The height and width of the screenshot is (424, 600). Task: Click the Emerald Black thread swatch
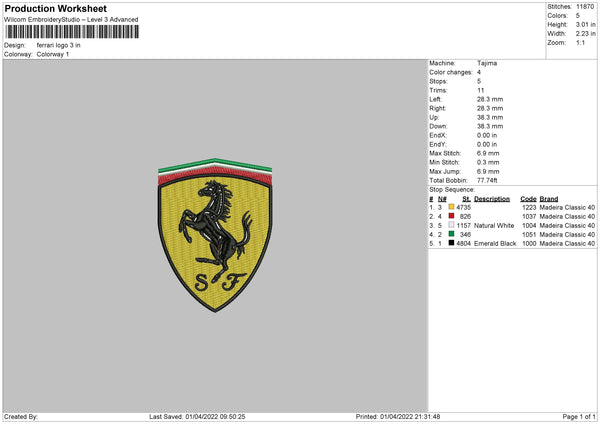pos(451,243)
